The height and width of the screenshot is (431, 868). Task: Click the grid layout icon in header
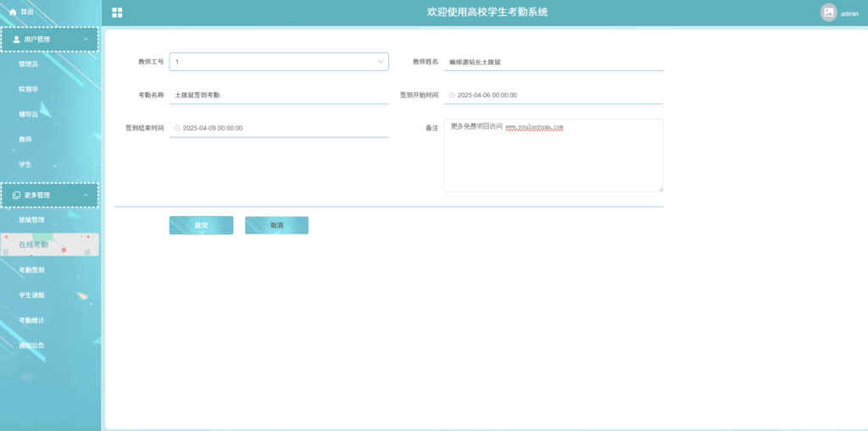(x=117, y=13)
